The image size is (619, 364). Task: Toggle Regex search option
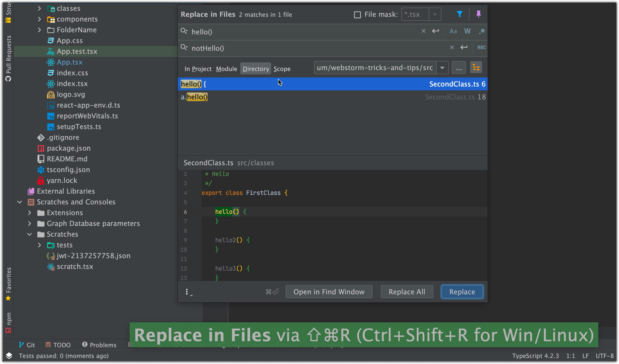(x=482, y=31)
